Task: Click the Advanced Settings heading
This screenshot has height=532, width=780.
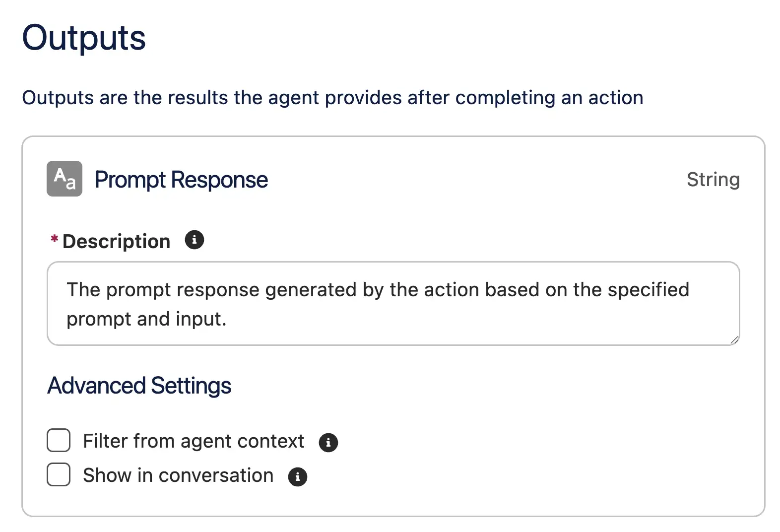Action: pos(139,386)
